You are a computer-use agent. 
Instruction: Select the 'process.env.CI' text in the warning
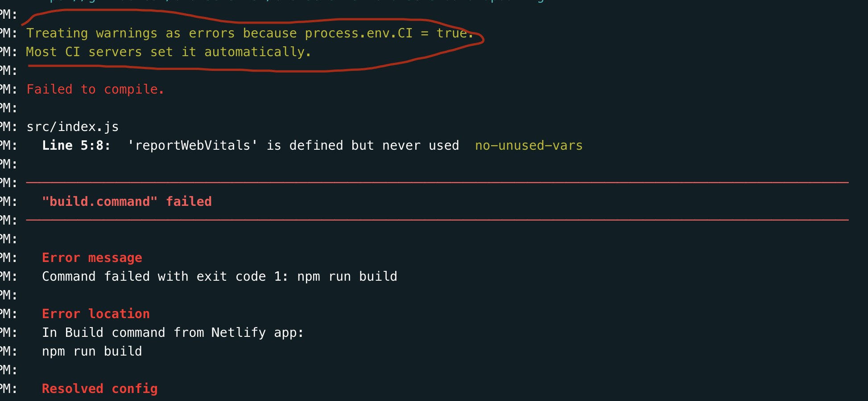click(x=359, y=33)
